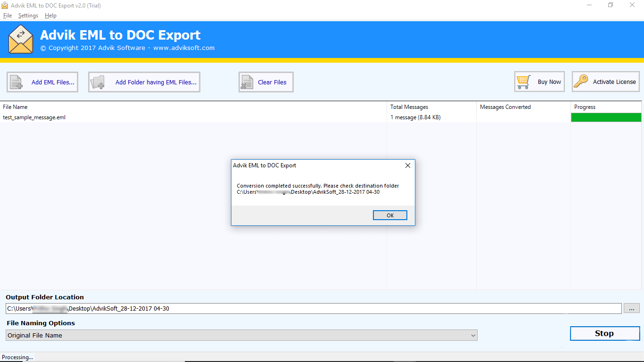Click the Clear Files icon

click(247, 82)
